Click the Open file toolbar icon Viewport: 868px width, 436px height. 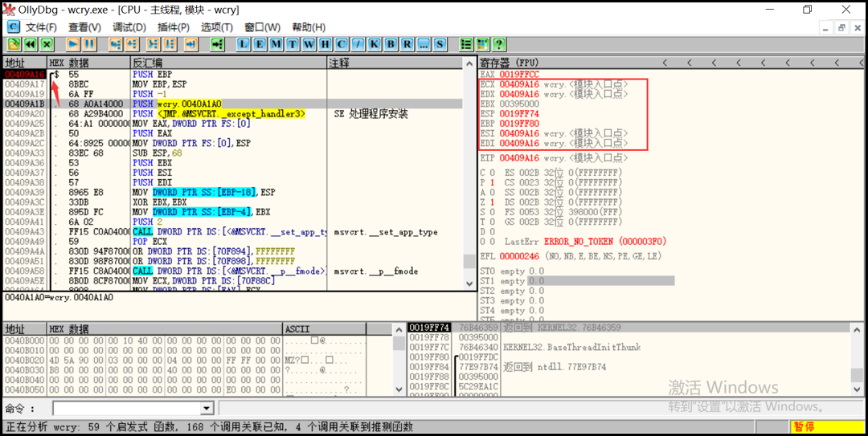click(x=14, y=43)
